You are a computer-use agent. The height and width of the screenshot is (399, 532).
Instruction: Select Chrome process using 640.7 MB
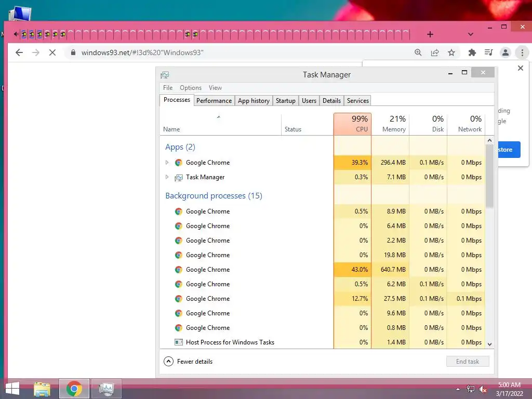322,270
